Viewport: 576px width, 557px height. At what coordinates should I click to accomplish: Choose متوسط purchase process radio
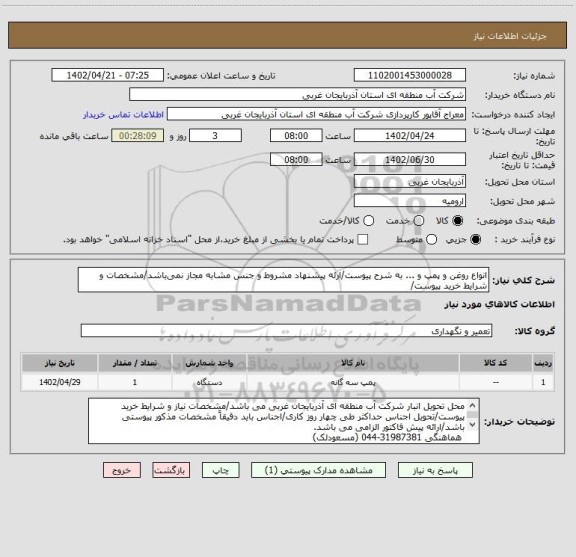[431, 240]
